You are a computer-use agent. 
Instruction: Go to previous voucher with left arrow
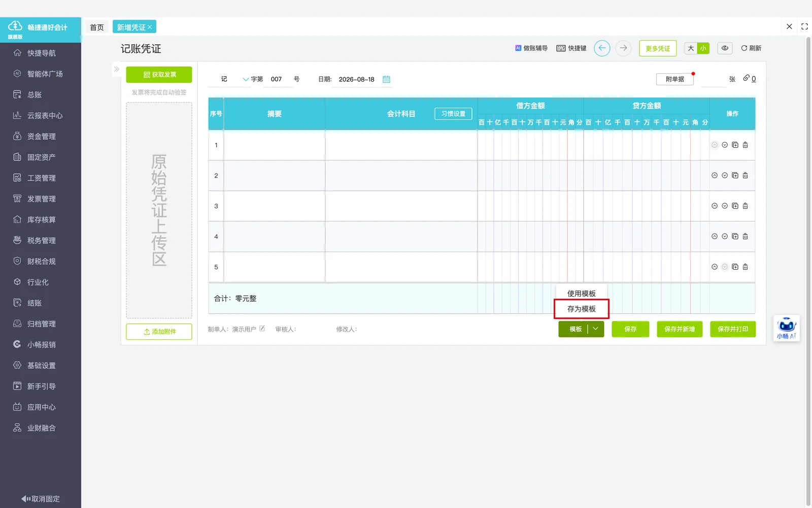pos(602,48)
